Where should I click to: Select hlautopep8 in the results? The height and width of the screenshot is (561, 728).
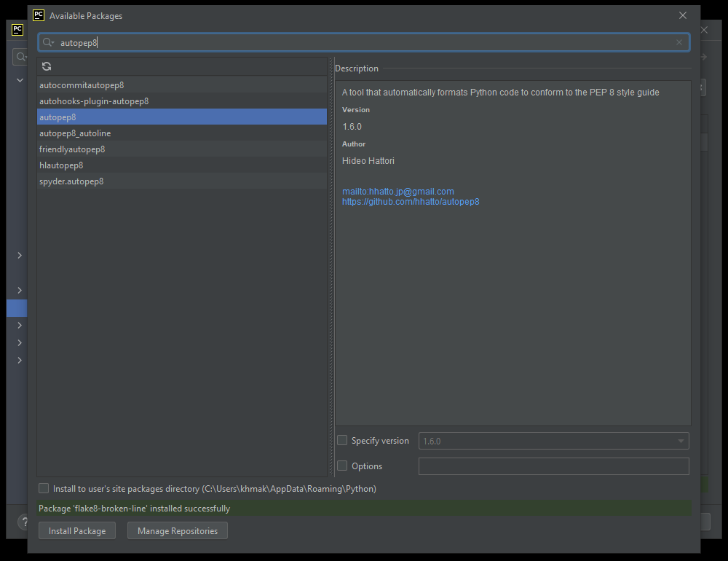(61, 165)
